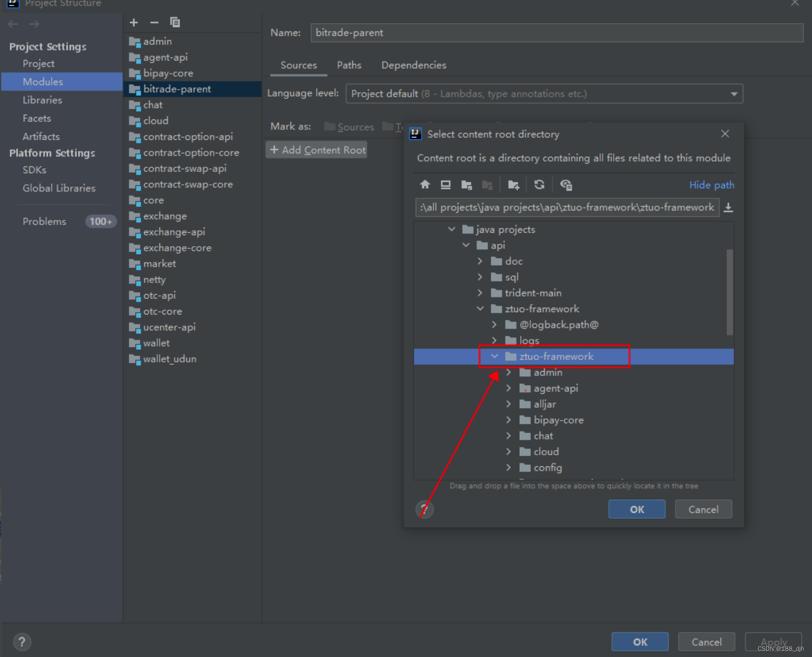The width and height of the screenshot is (812, 657).
Task: Click Cancel in Project Structure window
Action: click(707, 642)
